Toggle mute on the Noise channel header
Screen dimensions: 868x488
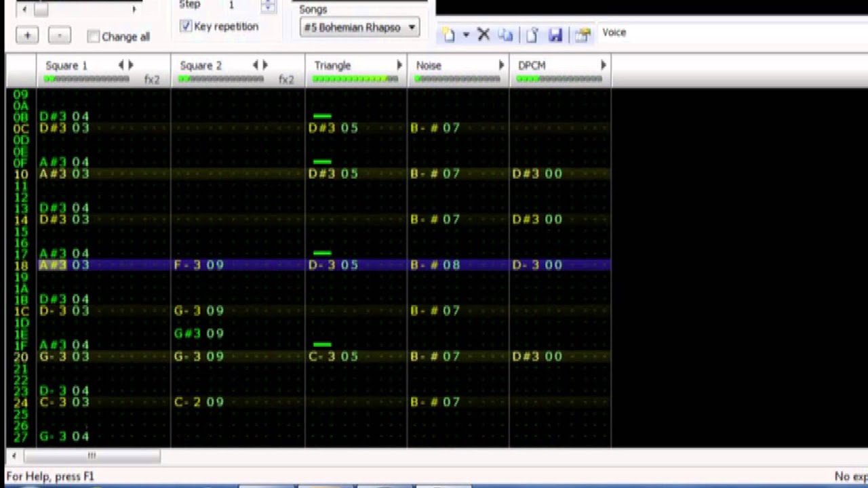pos(429,66)
